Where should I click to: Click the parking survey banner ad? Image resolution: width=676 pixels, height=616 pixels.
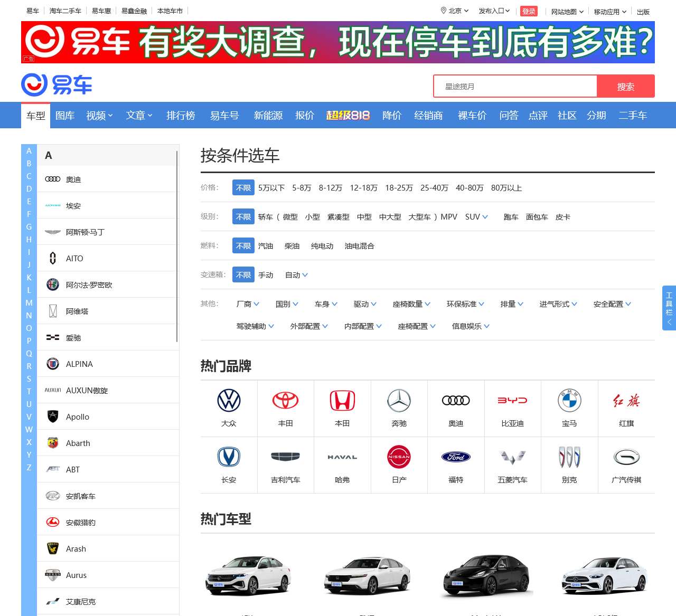coord(338,42)
